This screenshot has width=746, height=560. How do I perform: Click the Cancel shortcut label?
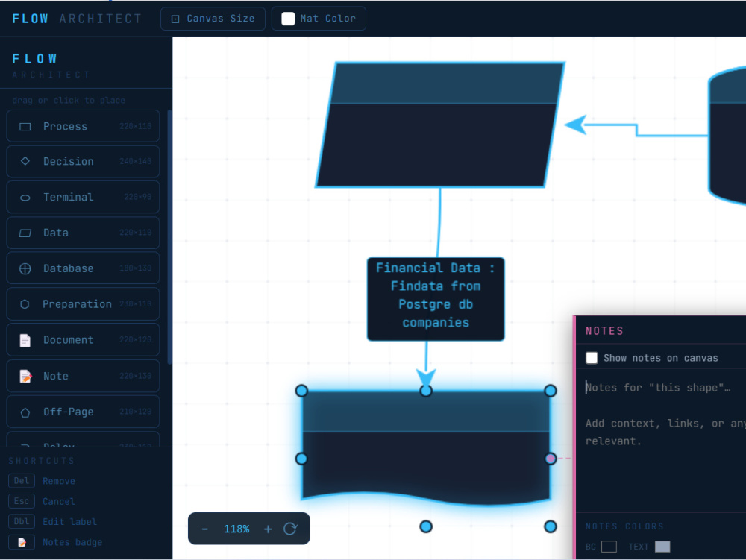(x=59, y=502)
